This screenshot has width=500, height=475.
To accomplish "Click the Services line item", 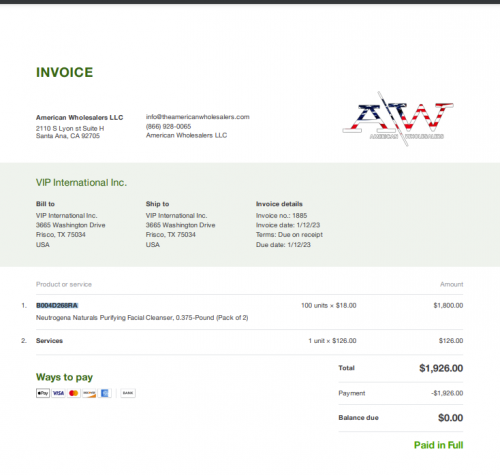I will tap(49, 341).
